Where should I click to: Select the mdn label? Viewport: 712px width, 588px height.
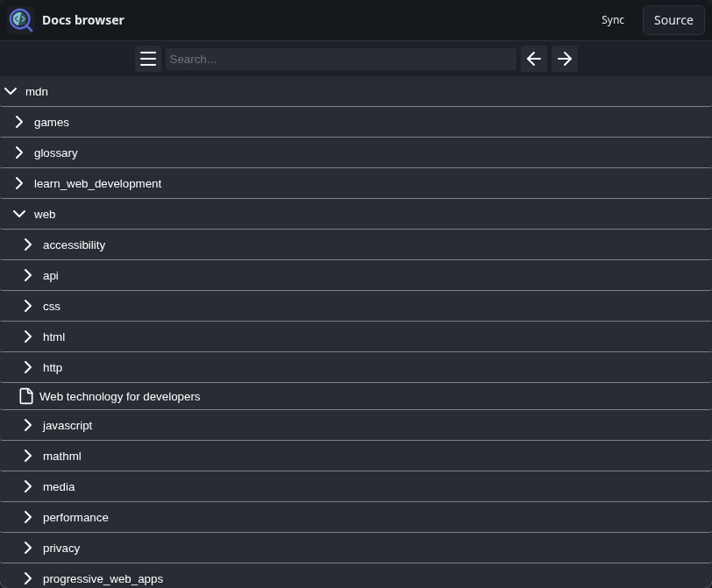37,92
